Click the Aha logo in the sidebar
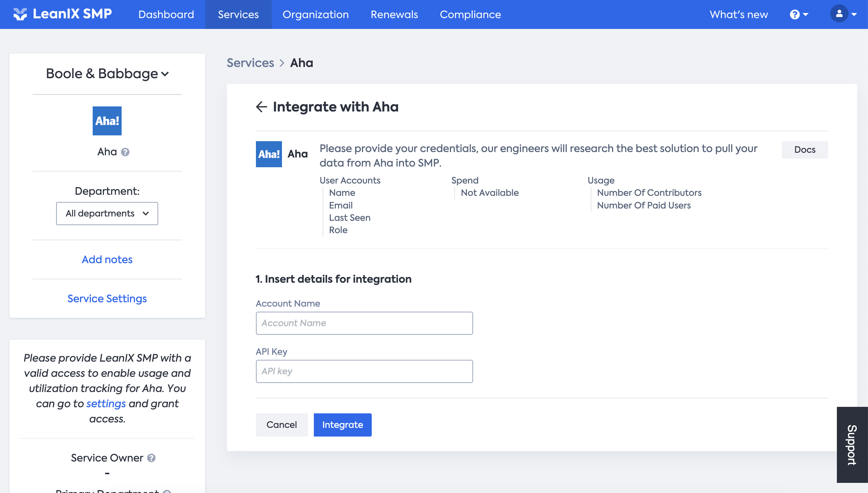The height and width of the screenshot is (493, 868). [107, 121]
